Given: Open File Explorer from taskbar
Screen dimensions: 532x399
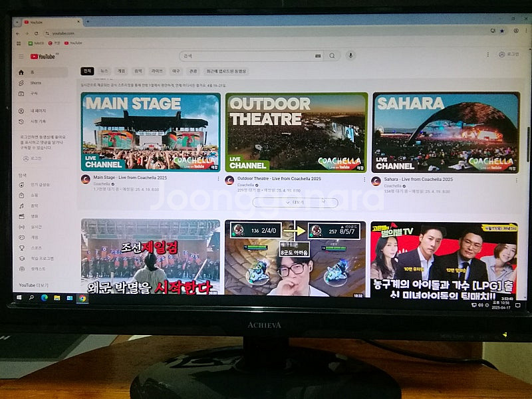Looking at the screenshot, I should [x=57, y=298].
